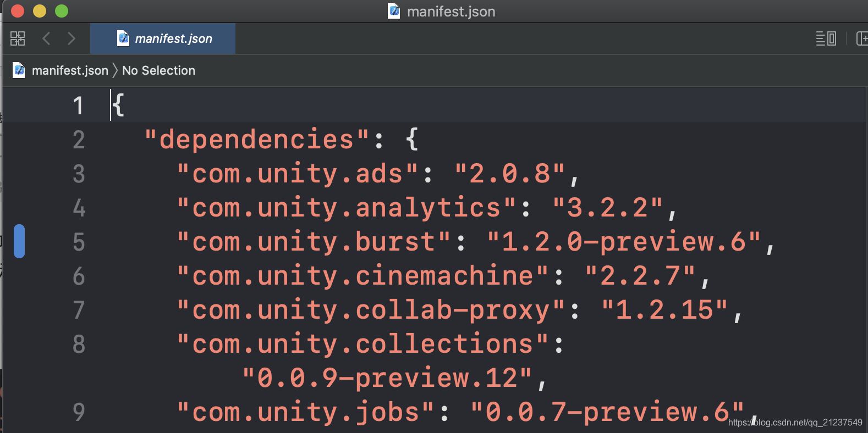Click the "0.0.7-preview.6" value
Screen dimensions: 868x433
point(608,412)
